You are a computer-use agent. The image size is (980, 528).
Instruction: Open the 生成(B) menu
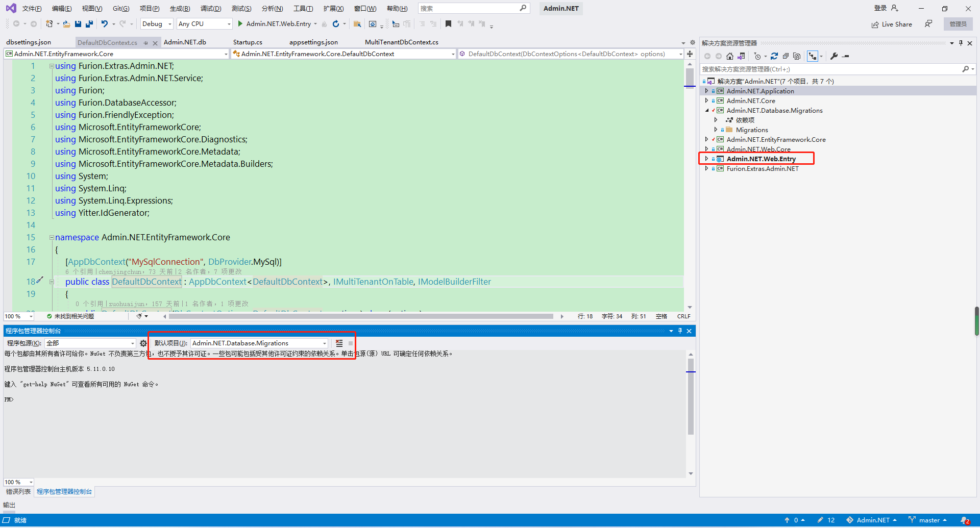point(179,8)
